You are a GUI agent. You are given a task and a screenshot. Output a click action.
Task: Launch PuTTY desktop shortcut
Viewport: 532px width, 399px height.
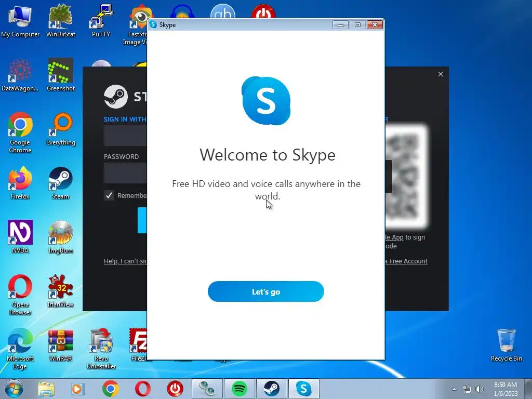tap(101, 21)
